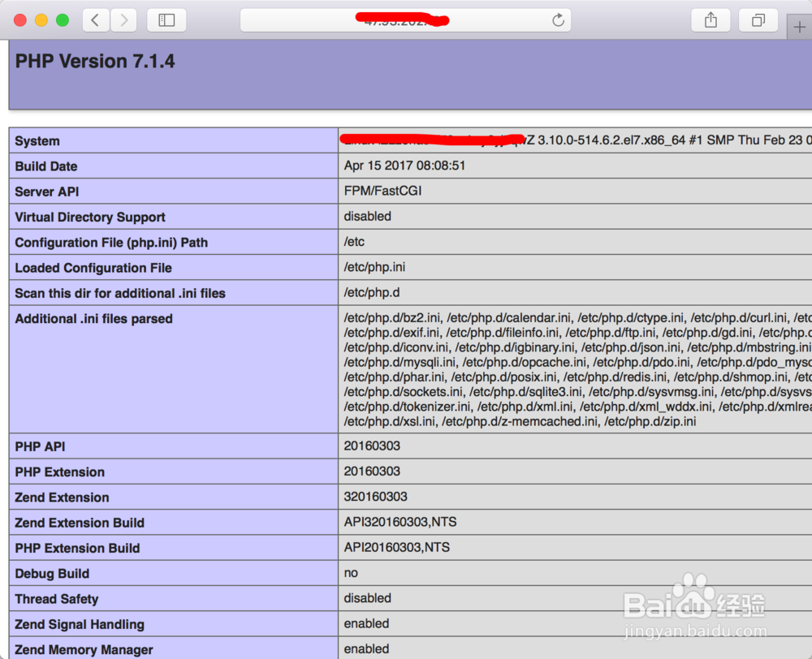
Task: Select the /etc/php.d/opcache.ini entry
Action: [525, 362]
